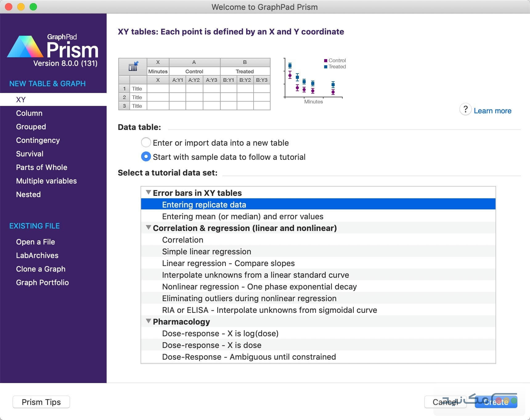The width and height of the screenshot is (530, 420).
Task: Switch to the Column table type
Action: click(29, 113)
